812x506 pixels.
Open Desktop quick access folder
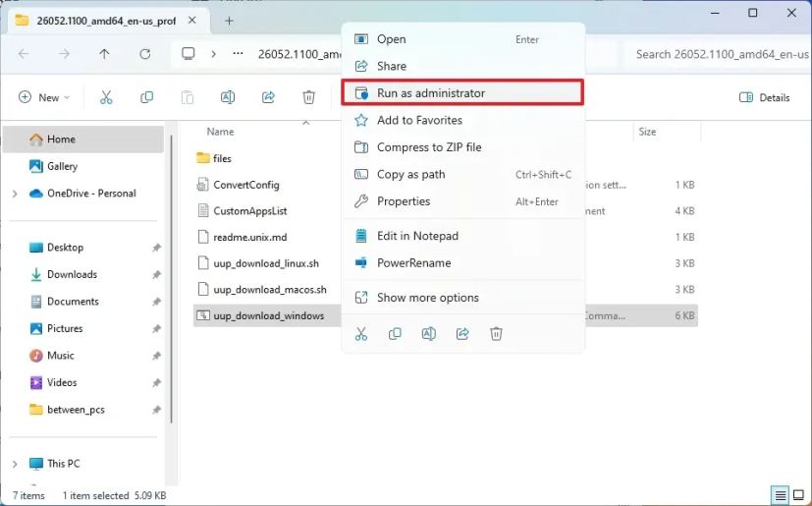(x=83, y=248)
